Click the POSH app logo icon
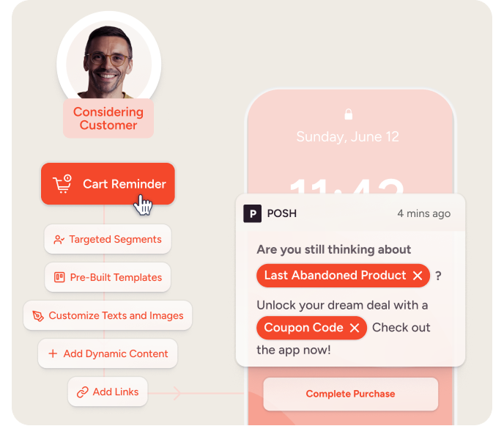 coord(253,213)
